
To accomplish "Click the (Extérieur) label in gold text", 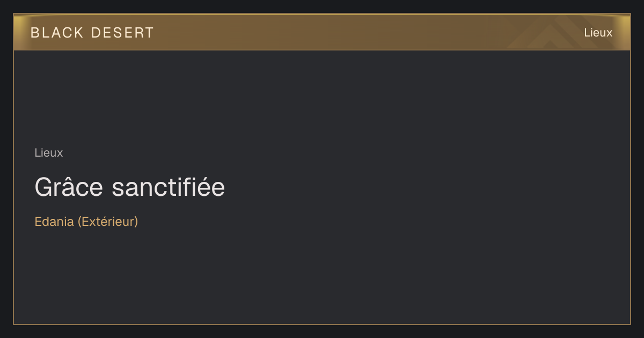I will (108, 222).
